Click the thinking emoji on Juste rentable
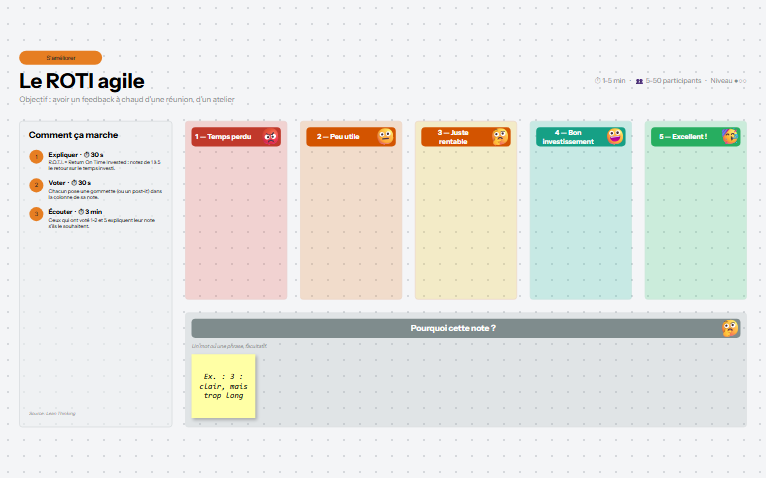This screenshot has width=766, height=478. [x=500, y=137]
